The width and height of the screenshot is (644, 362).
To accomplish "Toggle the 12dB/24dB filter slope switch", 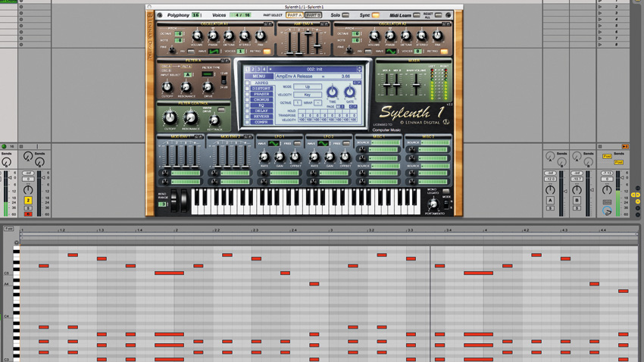I will coord(224,80).
